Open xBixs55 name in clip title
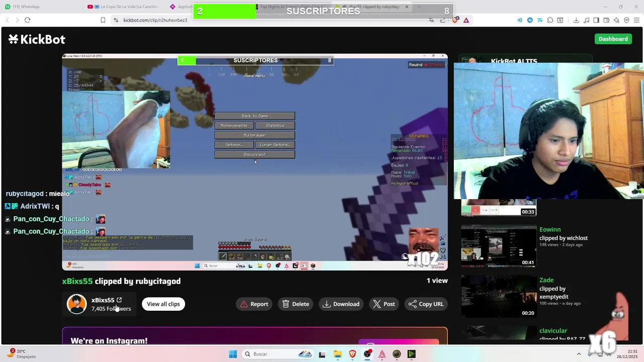This screenshot has width=644, height=362. (x=77, y=281)
